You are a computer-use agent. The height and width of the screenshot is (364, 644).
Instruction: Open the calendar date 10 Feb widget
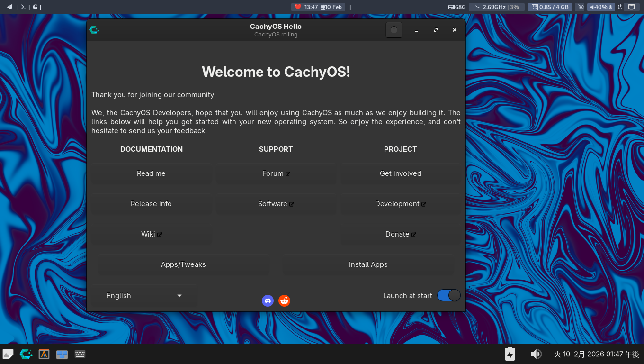coord(331,7)
